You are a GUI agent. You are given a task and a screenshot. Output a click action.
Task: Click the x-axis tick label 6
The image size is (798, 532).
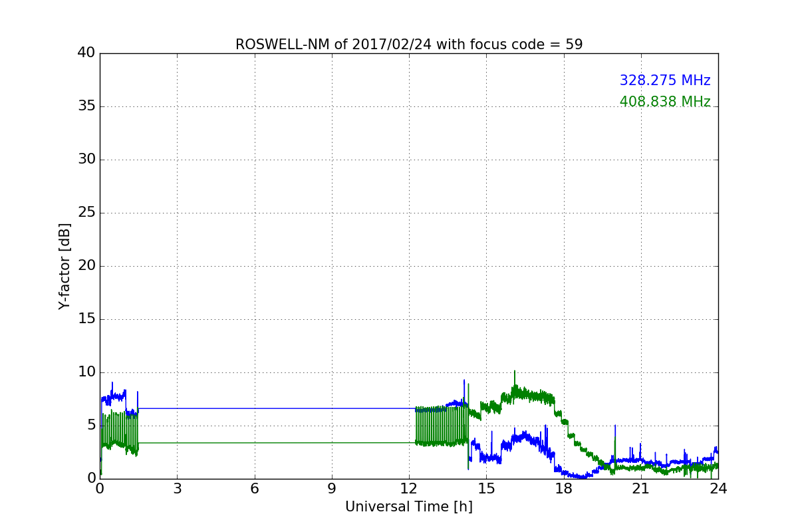254,488
